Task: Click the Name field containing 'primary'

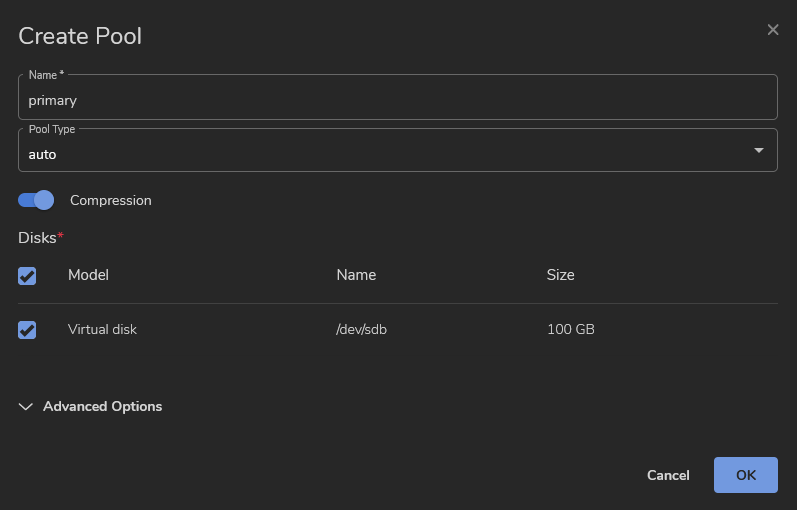Action: (x=397, y=100)
